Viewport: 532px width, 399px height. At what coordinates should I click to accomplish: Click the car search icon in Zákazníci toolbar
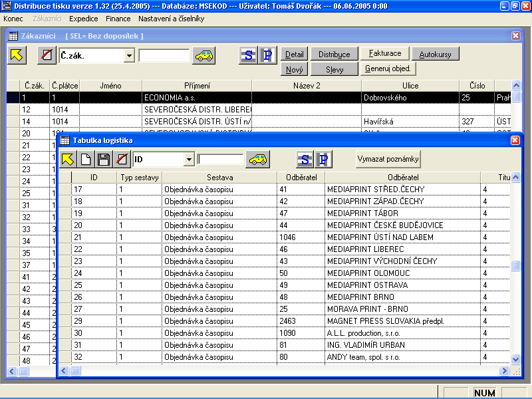[204, 56]
